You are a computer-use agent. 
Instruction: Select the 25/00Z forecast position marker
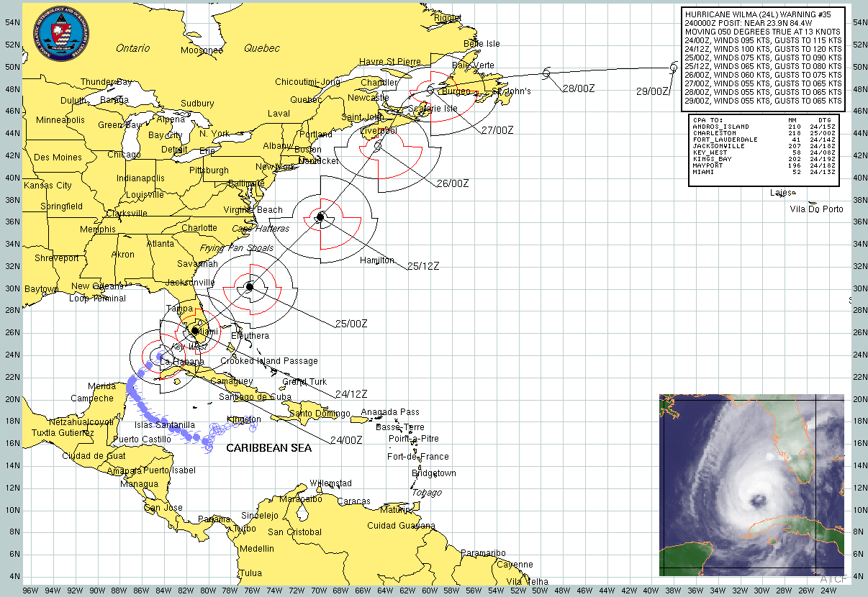tap(250, 286)
